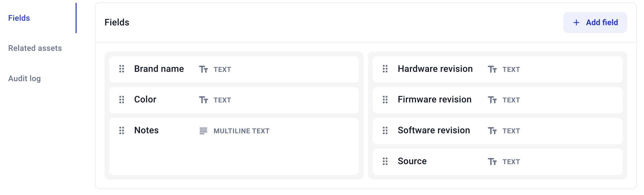Select the Firmware revision field label
The width and height of the screenshot is (644, 195).
pyautogui.click(x=435, y=100)
